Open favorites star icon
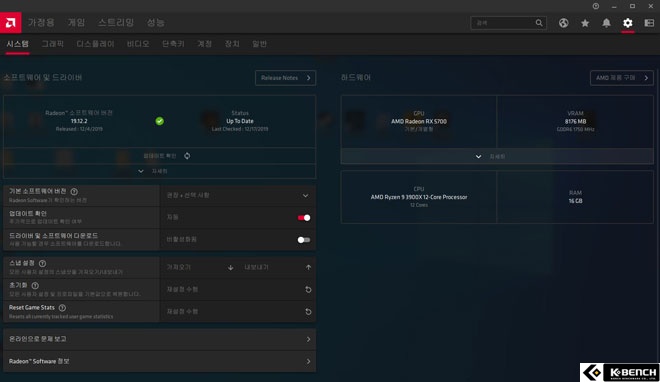 coord(585,23)
